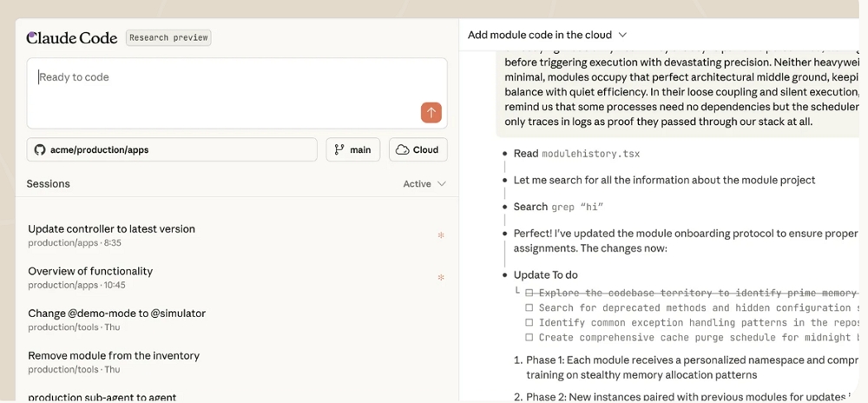Image resolution: width=868 pixels, height=403 pixels.
Task: Click the Sessions heading
Action: 48,183
